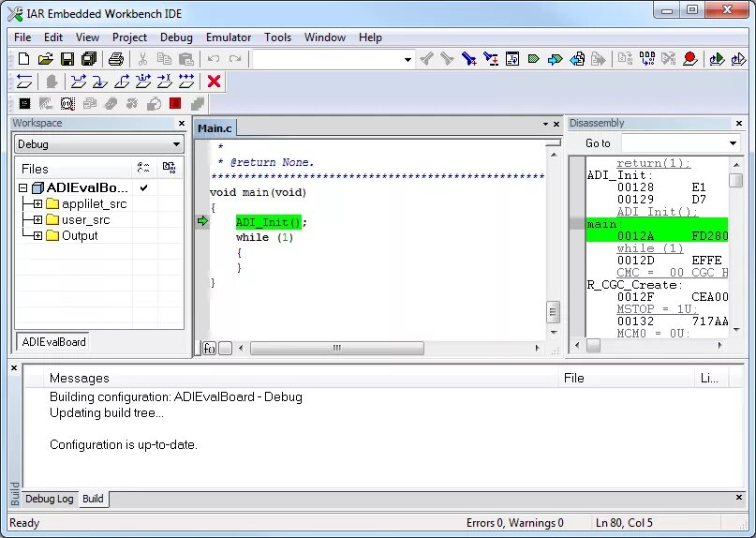Click the black chip icon in emulator toolbar
756x538 pixels.
(x=24, y=103)
